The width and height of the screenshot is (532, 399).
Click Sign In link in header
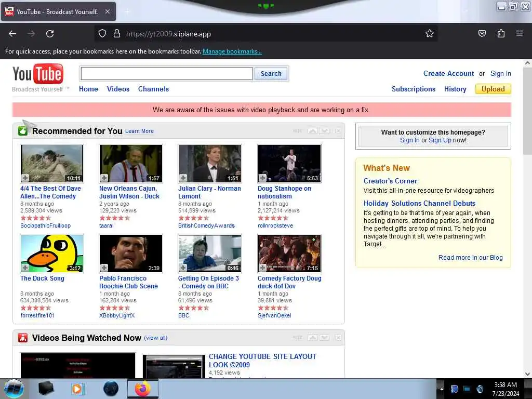tap(500, 73)
